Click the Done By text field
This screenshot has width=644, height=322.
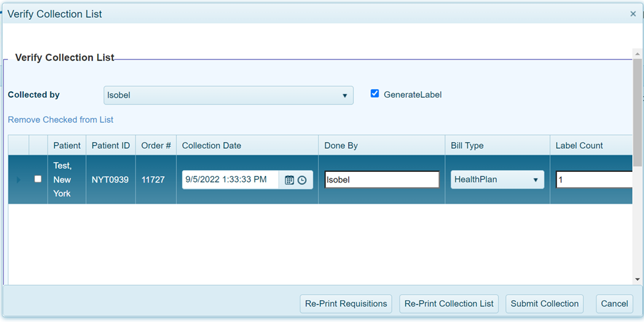[x=382, y=180]
